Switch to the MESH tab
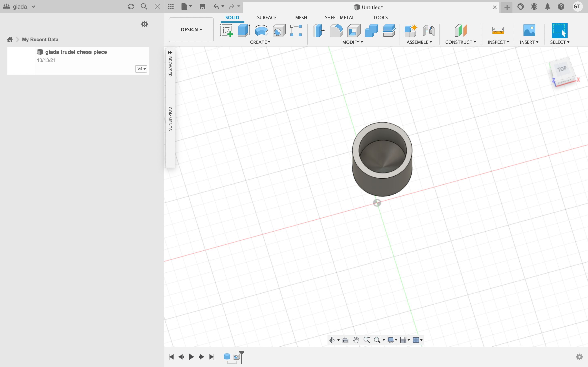588x367 pixels. click(x=301, y=17)
